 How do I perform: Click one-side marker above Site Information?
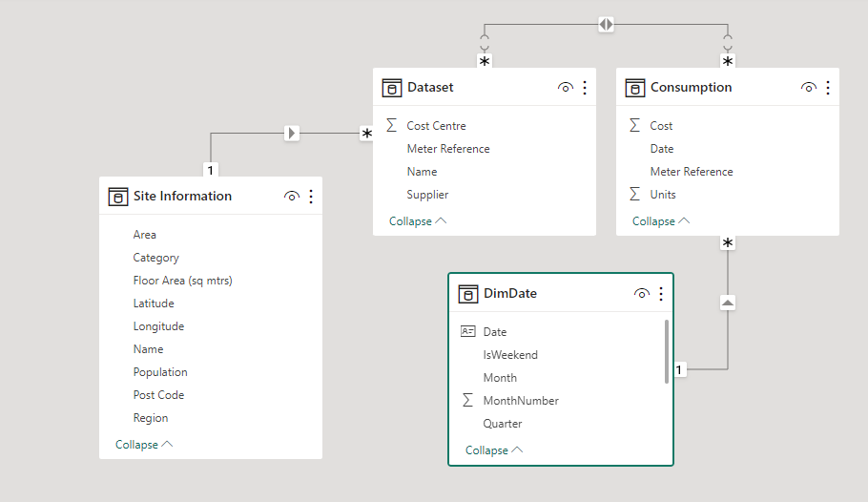click(211, 170)
